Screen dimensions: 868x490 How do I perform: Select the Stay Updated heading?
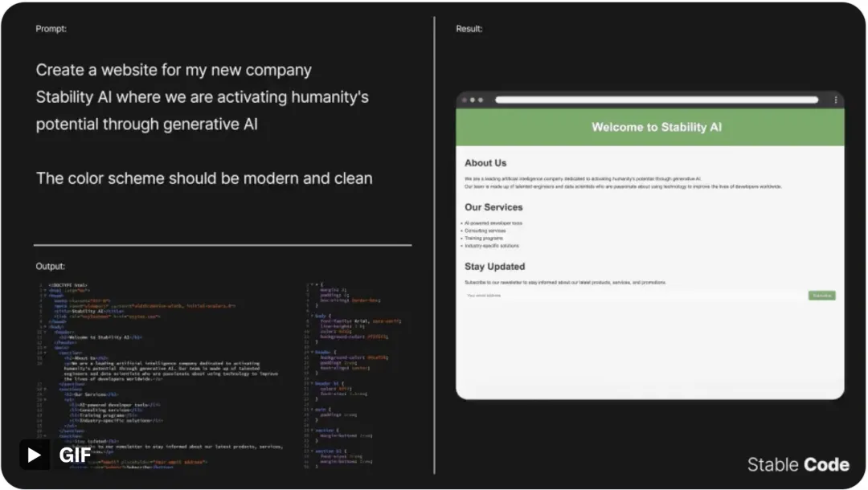[x=494, y=266]
